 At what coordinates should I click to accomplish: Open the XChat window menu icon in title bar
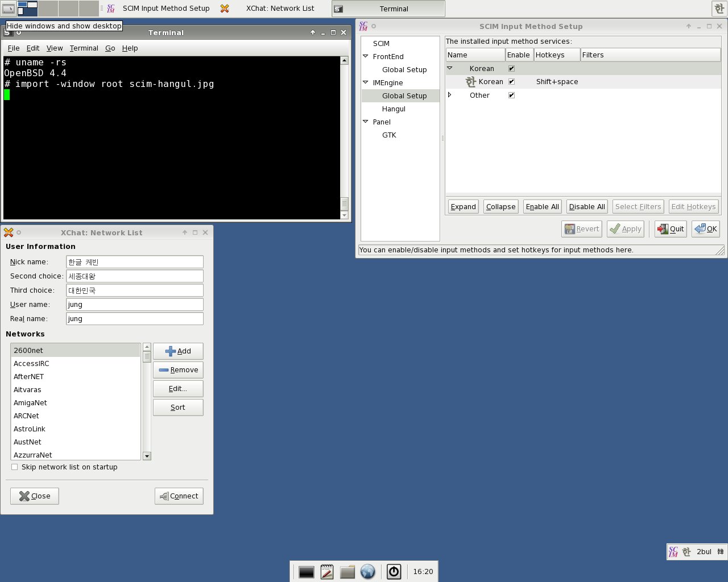[x=9, y=232]
